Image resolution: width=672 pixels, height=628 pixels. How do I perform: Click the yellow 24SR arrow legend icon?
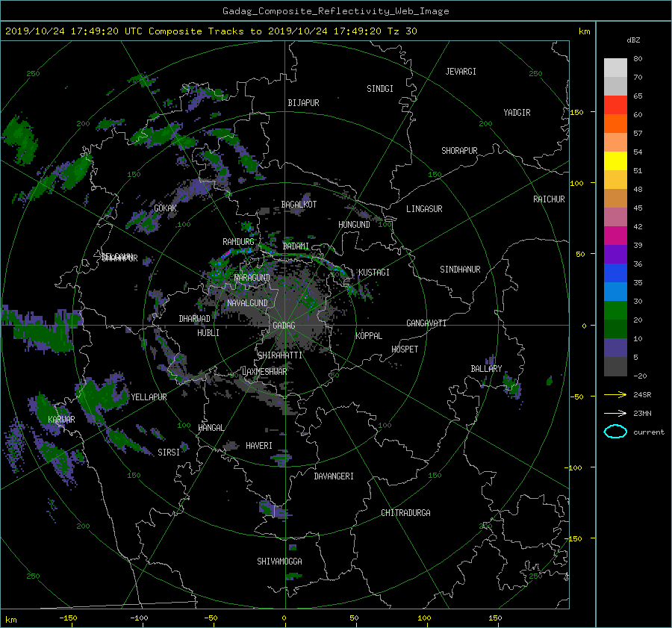(x=615, y=394)
